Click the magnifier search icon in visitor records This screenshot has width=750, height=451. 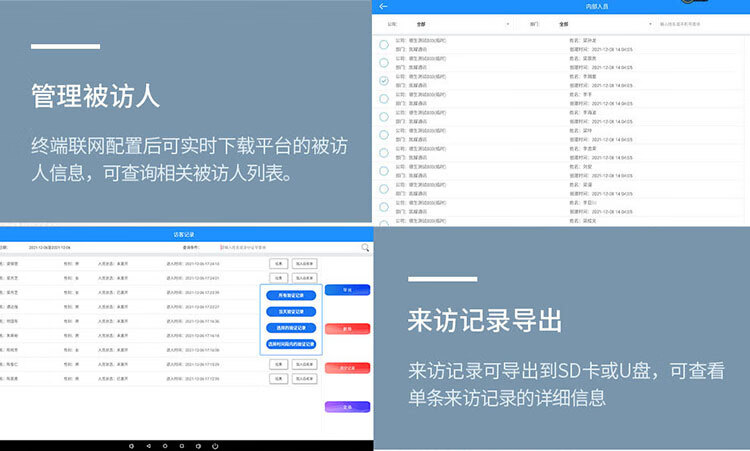[365, 247]
